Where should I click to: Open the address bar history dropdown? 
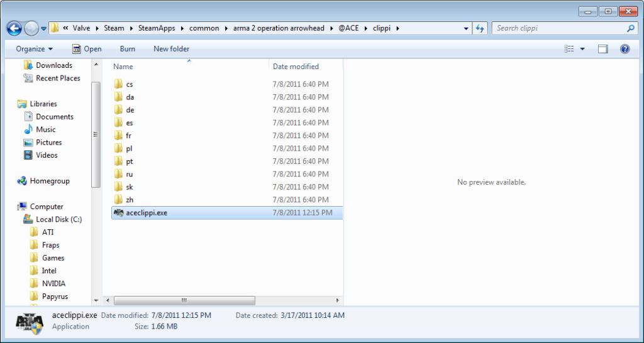466,29
